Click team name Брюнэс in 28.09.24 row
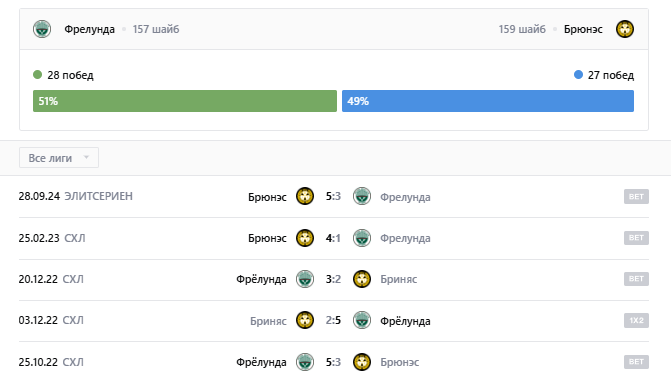The height and width of the screenshot is (382, 671). click(267, 197)
